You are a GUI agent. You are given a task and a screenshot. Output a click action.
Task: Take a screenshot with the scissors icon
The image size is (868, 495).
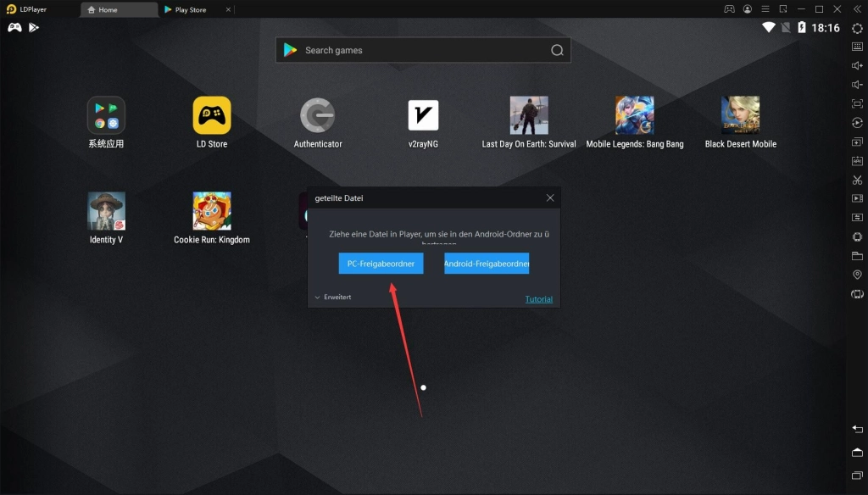click(x=857, y=180)
